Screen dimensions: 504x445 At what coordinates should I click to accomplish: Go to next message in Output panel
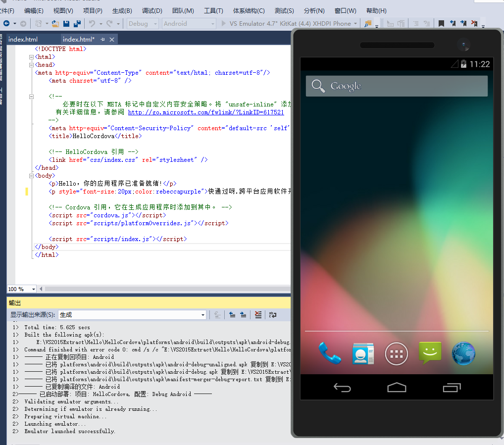243,315
